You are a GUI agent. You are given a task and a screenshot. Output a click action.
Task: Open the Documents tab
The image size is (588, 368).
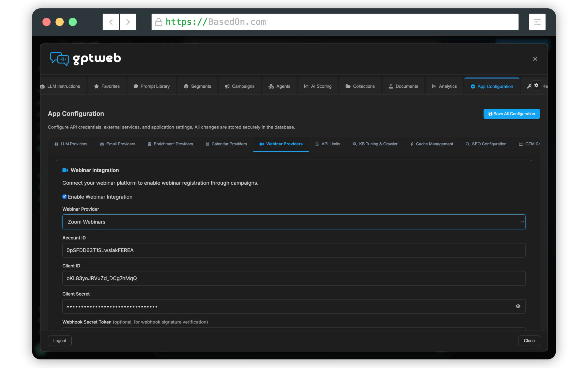pos(403,86)
